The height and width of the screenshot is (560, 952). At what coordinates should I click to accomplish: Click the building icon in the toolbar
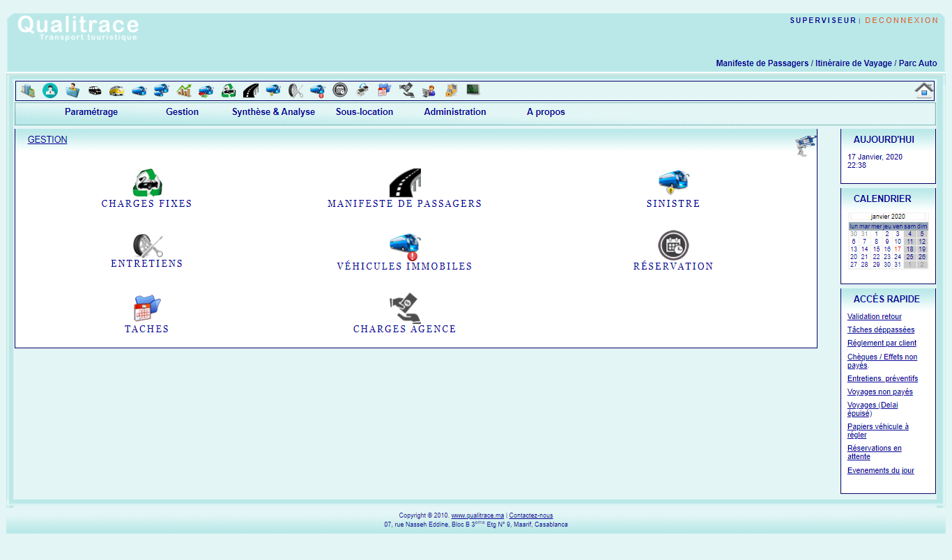pyautogui.click(x=28, y=91)
